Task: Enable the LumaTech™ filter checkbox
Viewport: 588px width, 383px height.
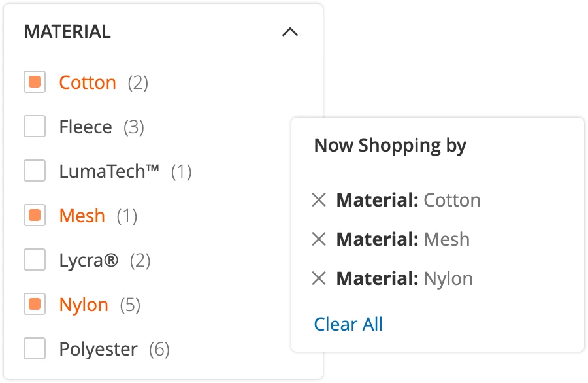Action: coord(35,171)
